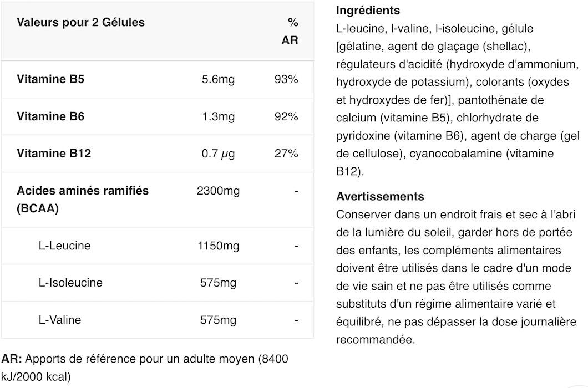The width and height of the screenshot is (588, 388).
Task: Click the Vitamine B5 row label
Action: 50,79
